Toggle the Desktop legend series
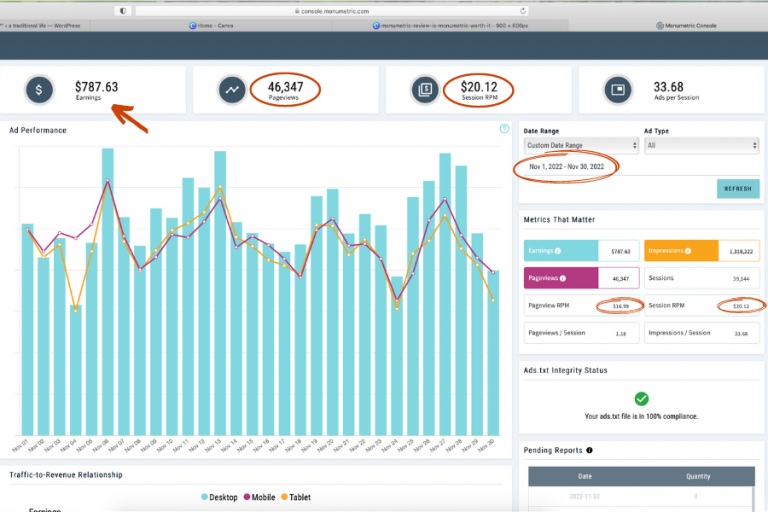 coord(219,497)
